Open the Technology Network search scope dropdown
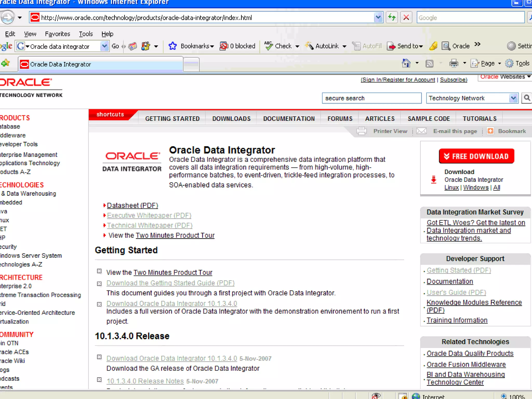 pos(513,98)
